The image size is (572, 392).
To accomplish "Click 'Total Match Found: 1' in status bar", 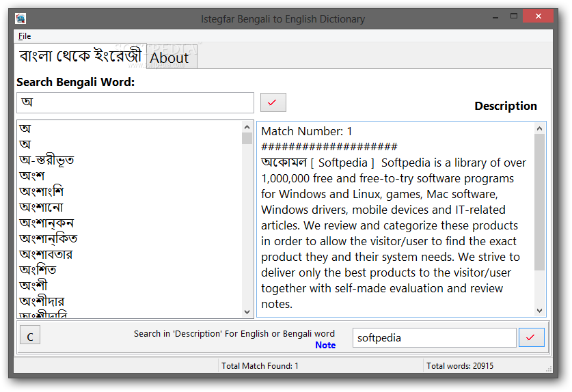I will tap(260, 366).
